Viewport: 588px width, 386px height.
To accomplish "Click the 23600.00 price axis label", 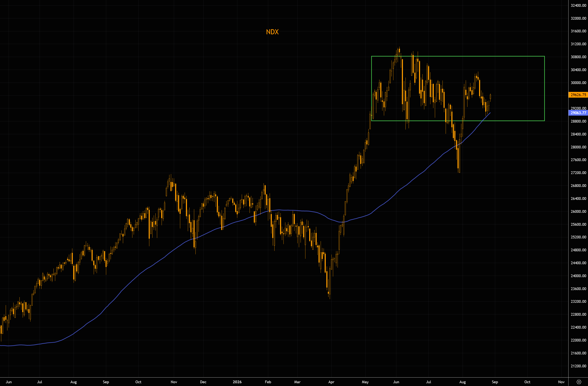I will click(x=578, y=289).
